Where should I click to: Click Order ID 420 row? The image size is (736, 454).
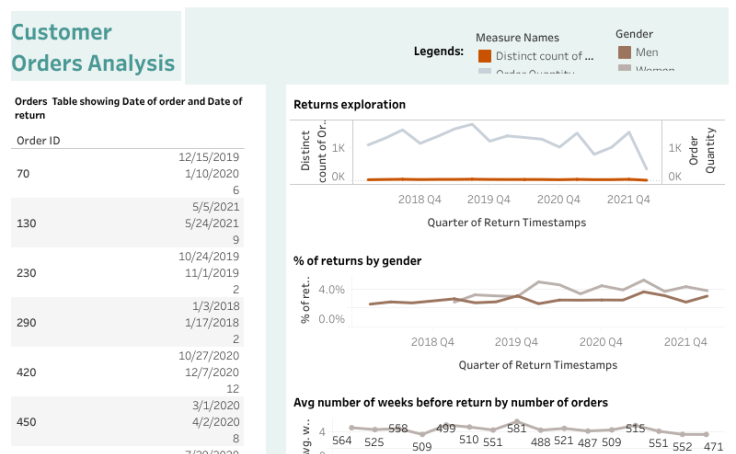[x=27, y=371]
